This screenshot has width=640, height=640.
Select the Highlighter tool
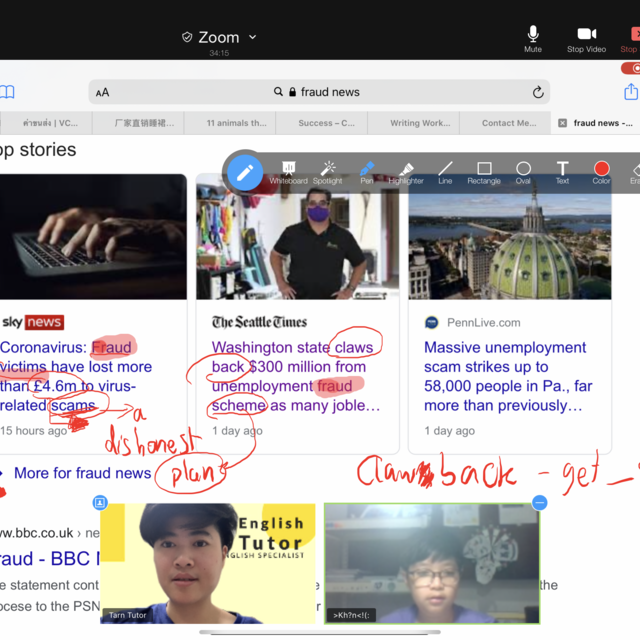tap(406, 173)
